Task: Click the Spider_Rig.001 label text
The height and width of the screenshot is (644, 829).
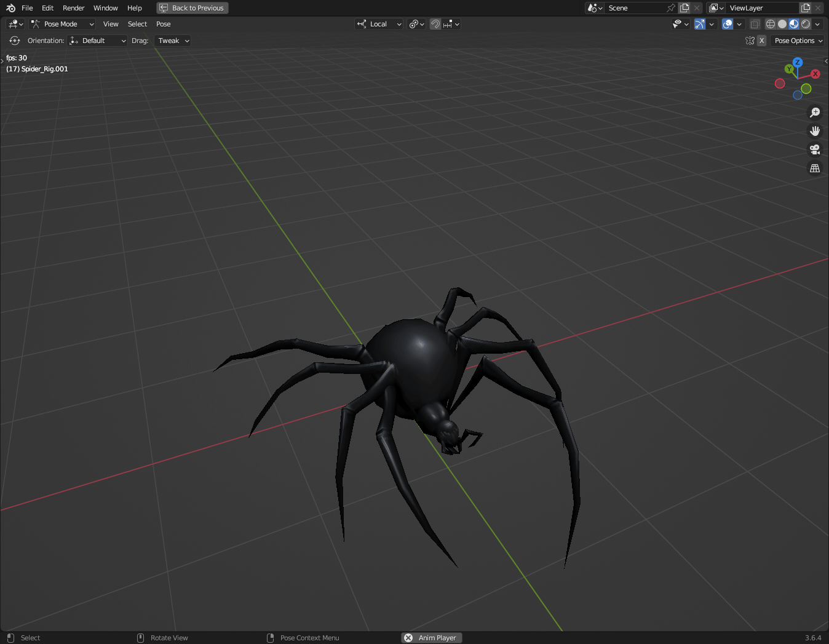Action: point(45,69)
